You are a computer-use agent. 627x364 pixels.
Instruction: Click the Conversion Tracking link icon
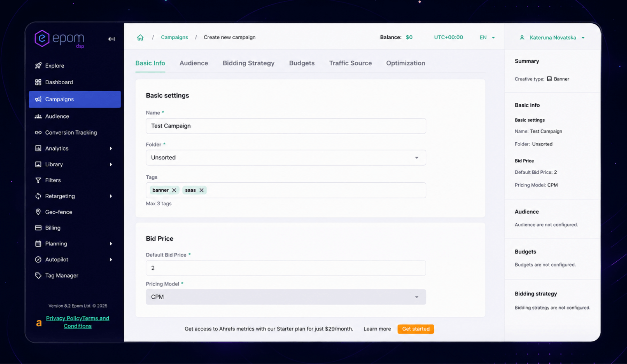38,133
